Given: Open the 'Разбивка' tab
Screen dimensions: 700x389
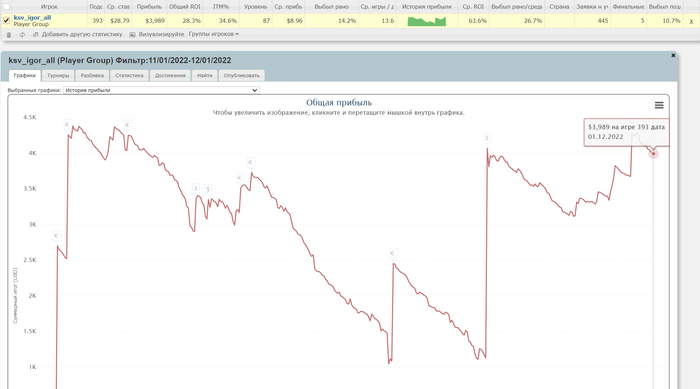Looking at the screenshot, I should (x=92, y=75).
